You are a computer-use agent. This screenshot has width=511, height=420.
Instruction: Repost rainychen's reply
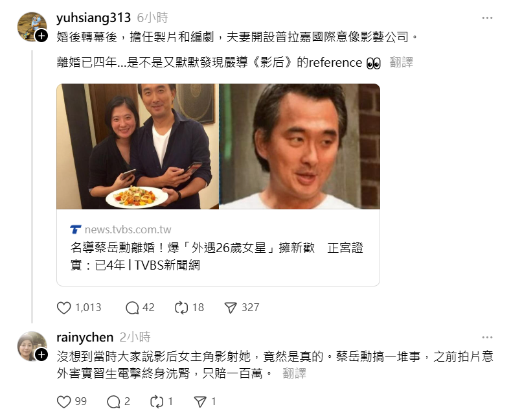coord(157,401)
